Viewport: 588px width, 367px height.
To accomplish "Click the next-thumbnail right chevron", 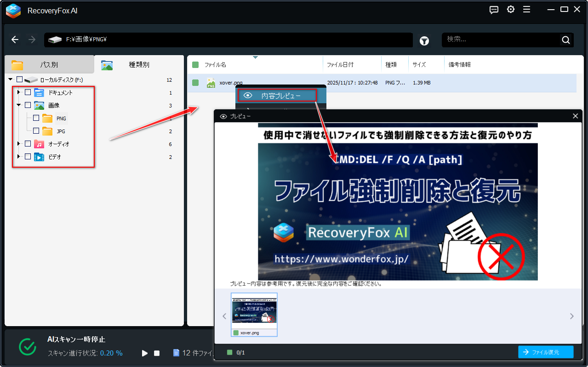I will (x=571, y=316).
